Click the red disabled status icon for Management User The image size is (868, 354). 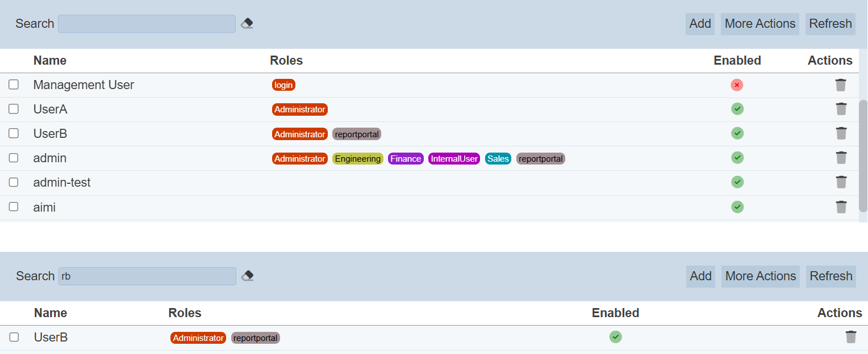[737, 85]
